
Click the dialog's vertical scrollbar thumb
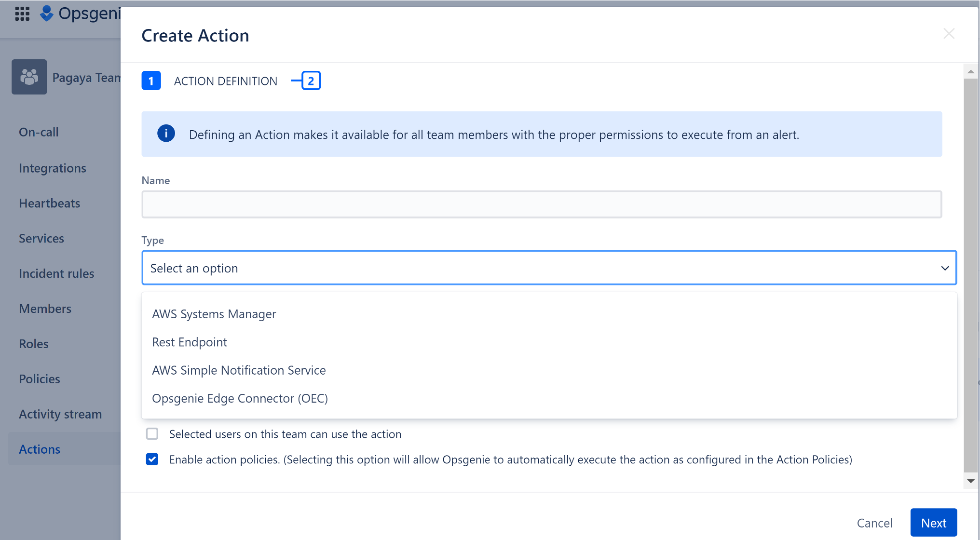point(970,275)
